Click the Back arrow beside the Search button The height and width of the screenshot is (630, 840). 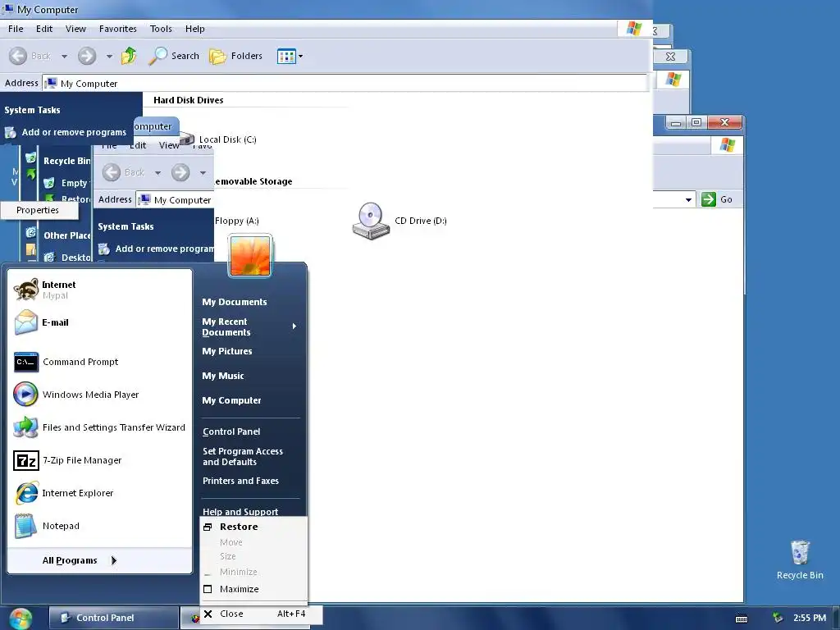(18, 56)
